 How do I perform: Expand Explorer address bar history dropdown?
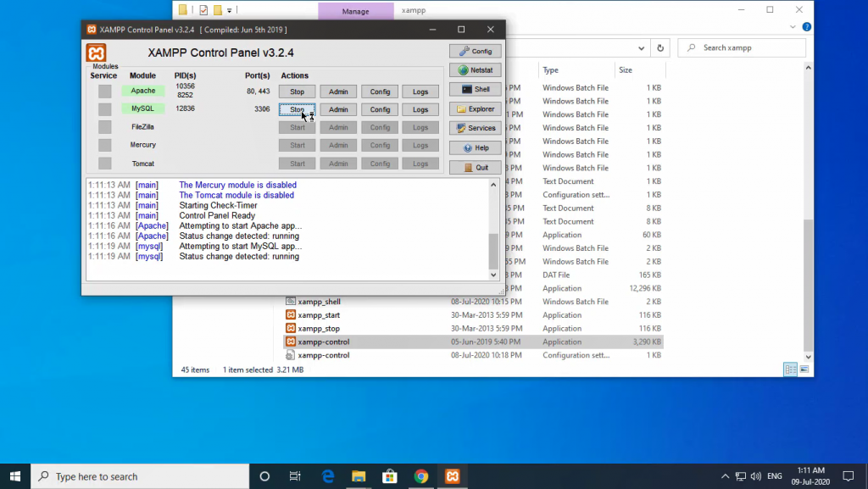coord(641,48)
